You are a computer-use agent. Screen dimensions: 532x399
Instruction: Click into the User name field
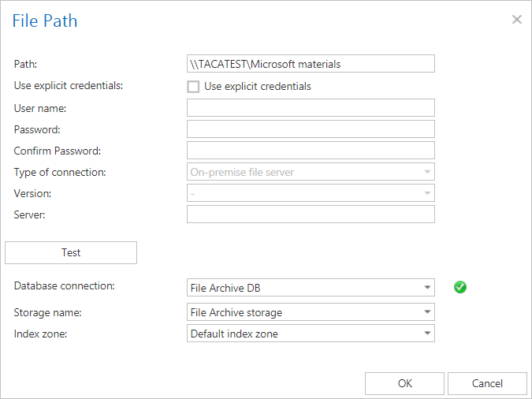311,108
